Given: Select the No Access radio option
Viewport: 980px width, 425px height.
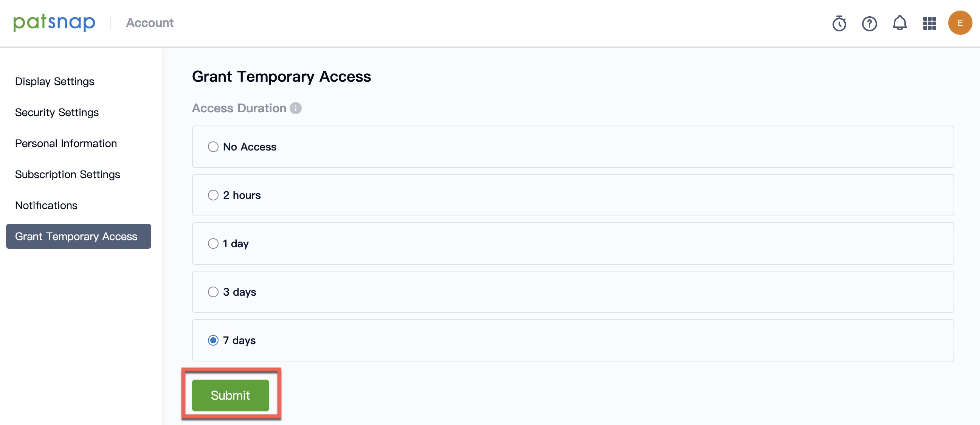Looking at the screenshot, I should point(213,147).
